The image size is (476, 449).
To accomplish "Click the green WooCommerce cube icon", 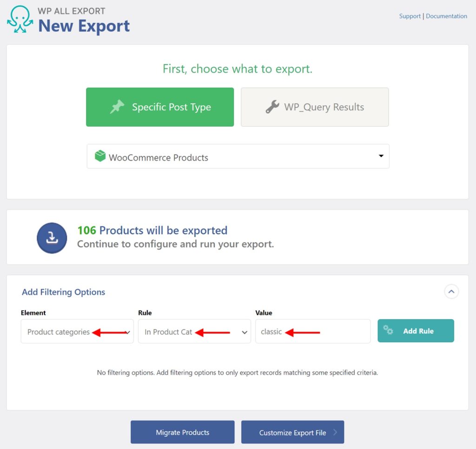I will [x=100, y=155].
